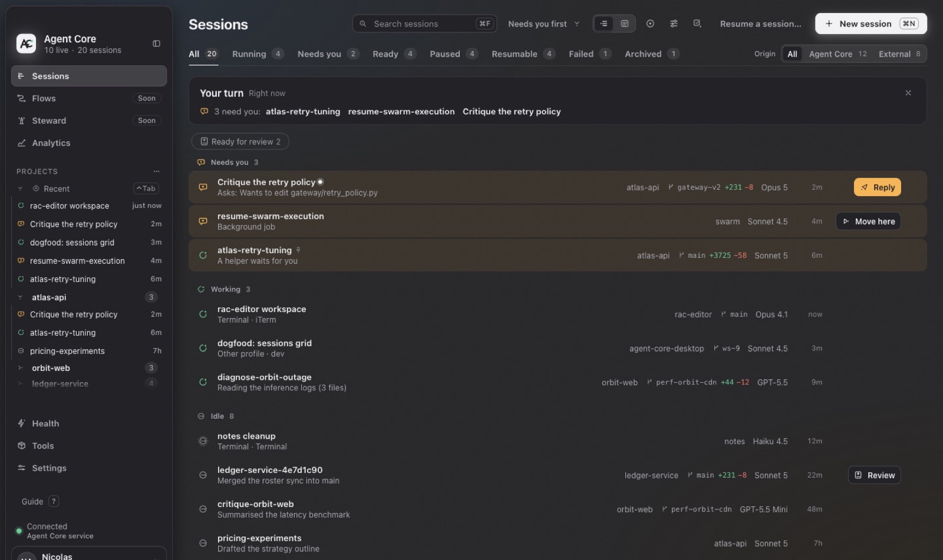Screen dimensions: 943x560
Task: Dismiss the Your turn banner
Action: pyautogui.click(x=908, y=93)
